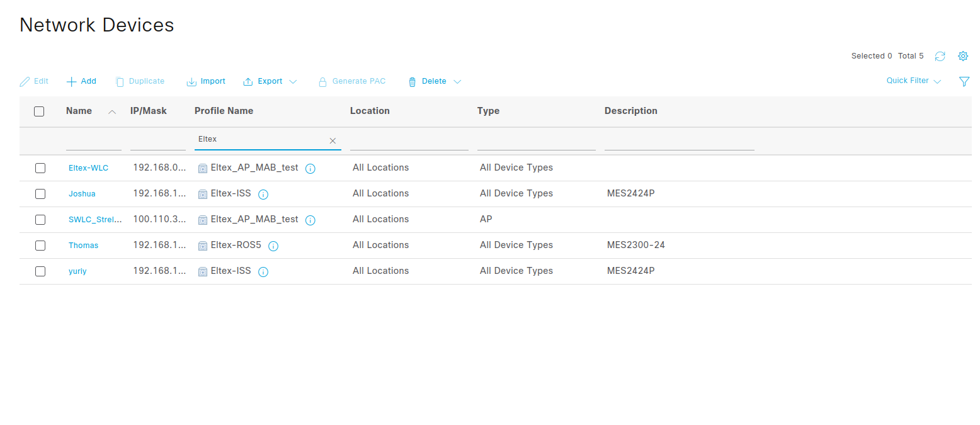
Task: Check the Joshua device row checkbox
Action: tap(40, 194)
